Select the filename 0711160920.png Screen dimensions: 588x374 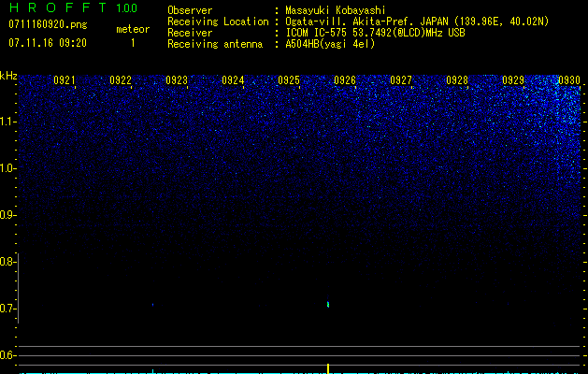[x=48, y=24]
